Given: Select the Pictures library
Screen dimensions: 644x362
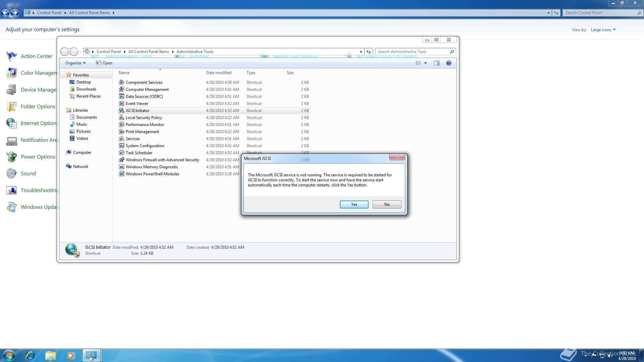Looking at the screenshot, I should (x=83, y=131).
